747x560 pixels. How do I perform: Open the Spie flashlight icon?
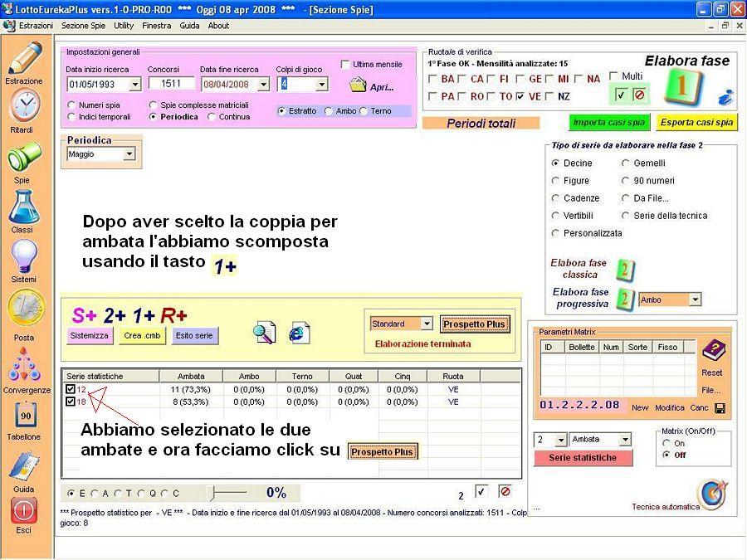24,157
